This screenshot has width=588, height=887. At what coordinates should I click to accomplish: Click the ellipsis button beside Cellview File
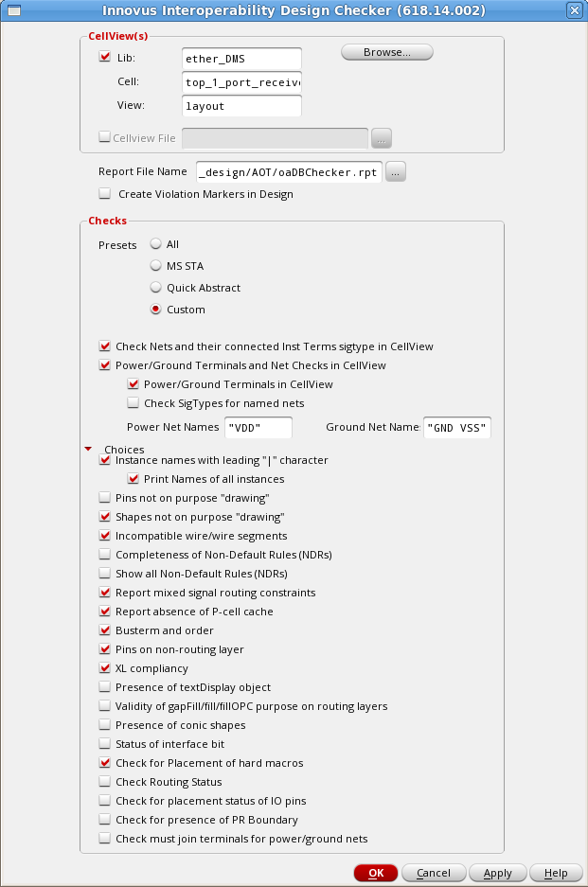[381, 138]
